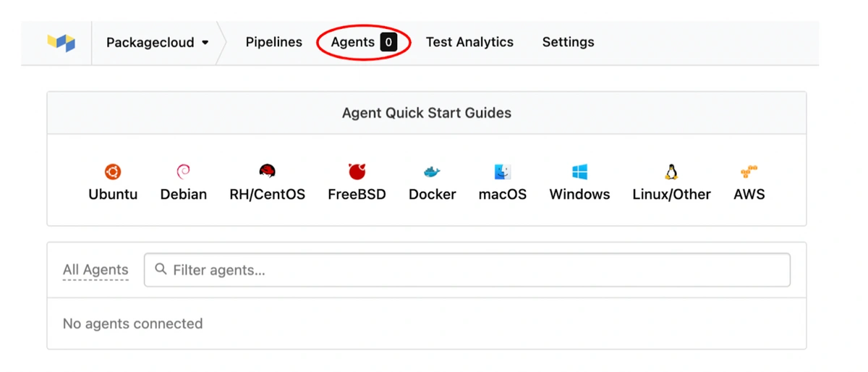This screenshot has width=868, height=372.
Task: Open the Agents tab
Action: click(352, 42)
